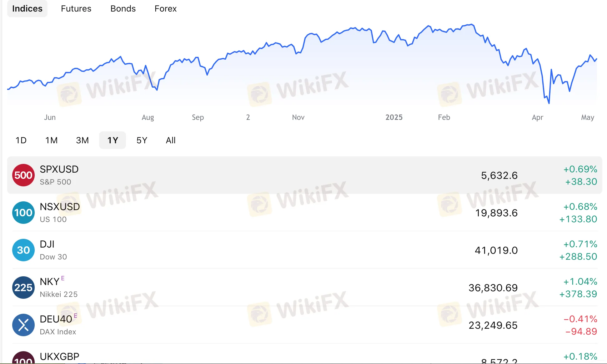Click the blue Dow 30 logo icon
Screen dimensions: 607x364
23,250
